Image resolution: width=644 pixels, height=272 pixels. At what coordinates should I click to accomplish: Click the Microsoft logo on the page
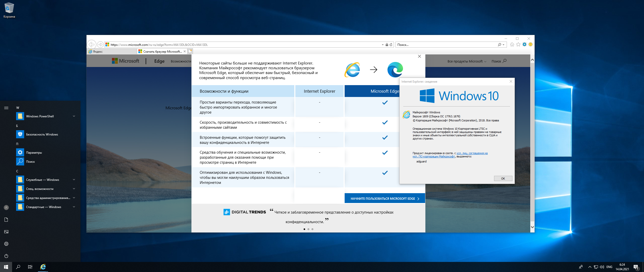pos(126,61)
